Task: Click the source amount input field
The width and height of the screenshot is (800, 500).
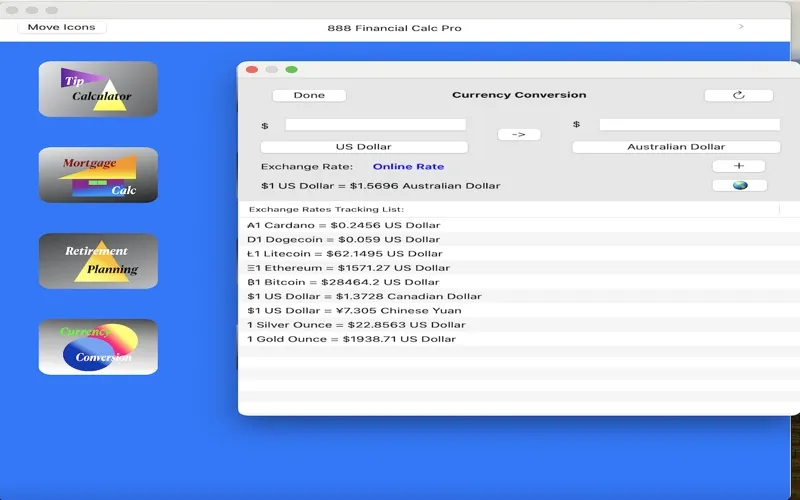Action: pos(376,124)
